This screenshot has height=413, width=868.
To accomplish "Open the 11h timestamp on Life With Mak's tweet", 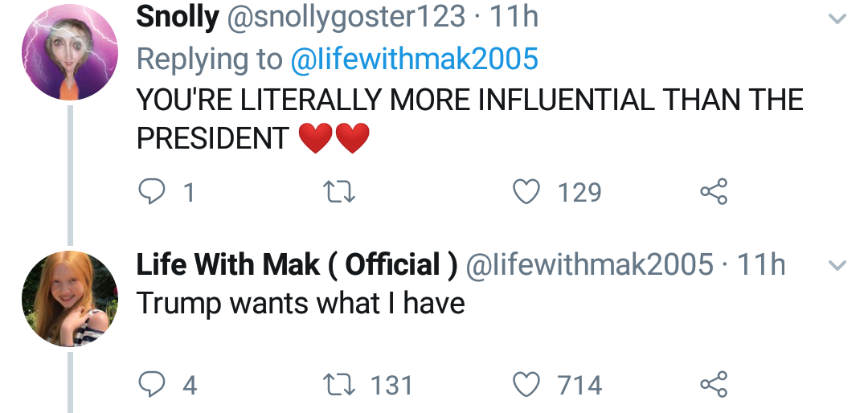I will (760, 264).
